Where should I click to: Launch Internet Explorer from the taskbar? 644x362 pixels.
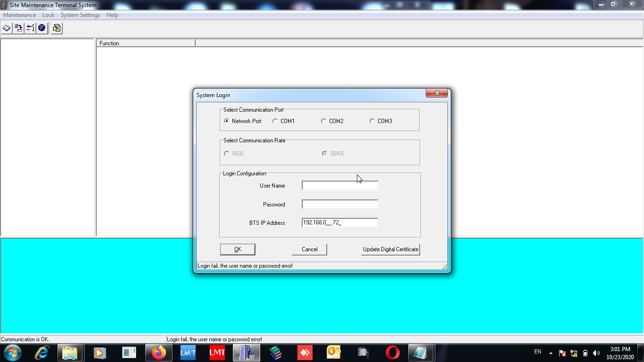(x=41, y=353)
